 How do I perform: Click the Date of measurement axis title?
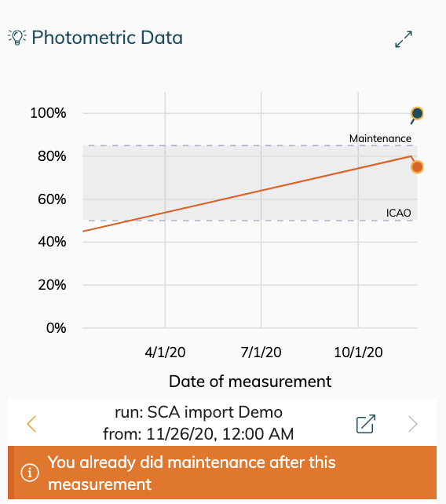click(x=250, y=382)
